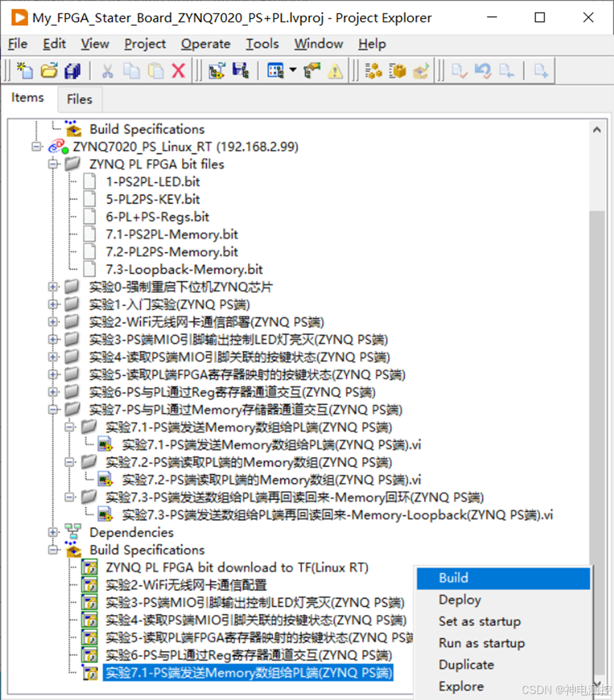Open the File menu

[x=18, y=44]
